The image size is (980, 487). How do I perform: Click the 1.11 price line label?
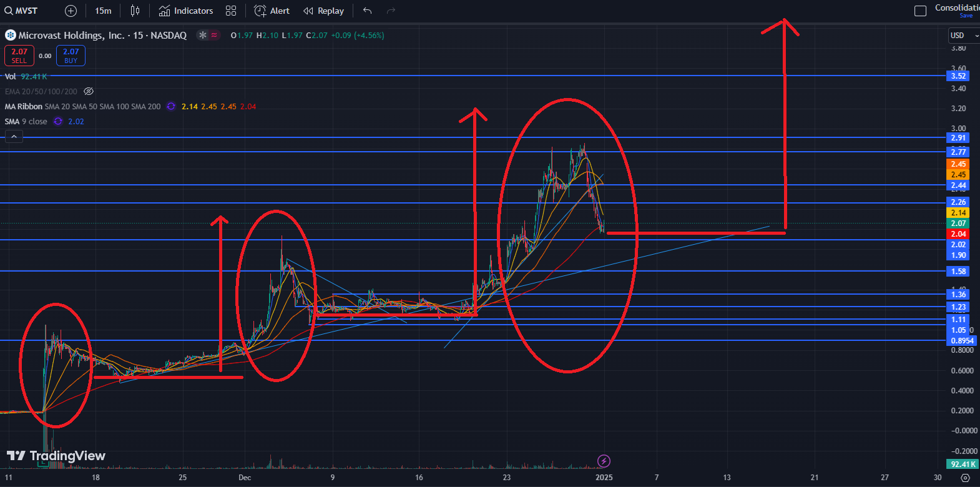[958, 320]
